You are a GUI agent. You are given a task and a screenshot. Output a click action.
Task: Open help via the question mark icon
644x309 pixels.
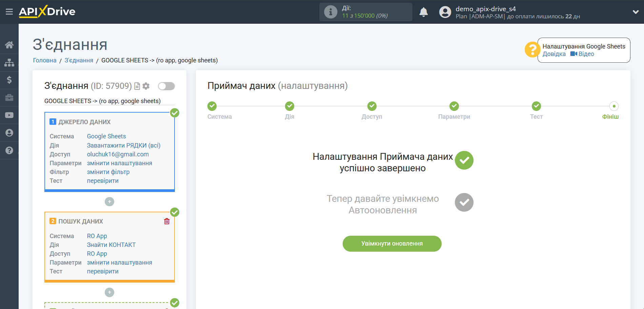tap(9, 150)
